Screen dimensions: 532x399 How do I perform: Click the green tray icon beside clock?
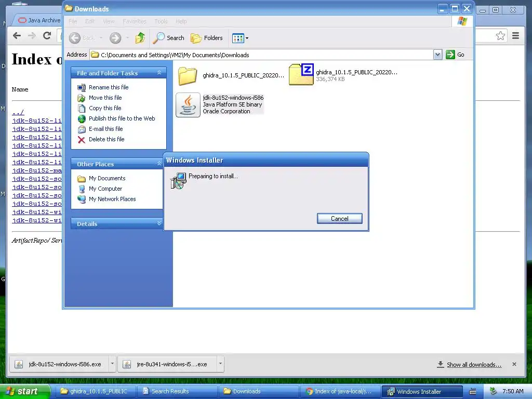[493, 391]
